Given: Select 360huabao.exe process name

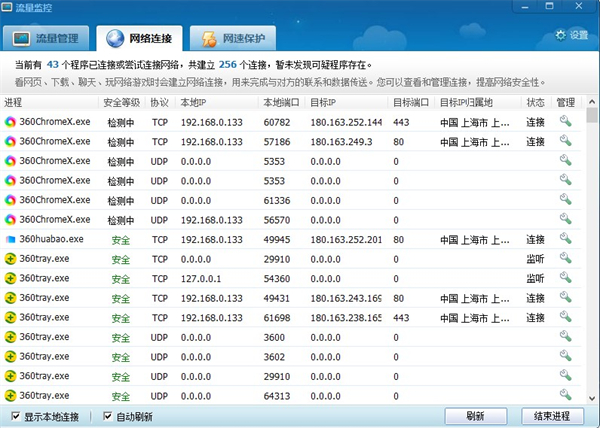Looking at the screenshot, I should pos(51,239).
